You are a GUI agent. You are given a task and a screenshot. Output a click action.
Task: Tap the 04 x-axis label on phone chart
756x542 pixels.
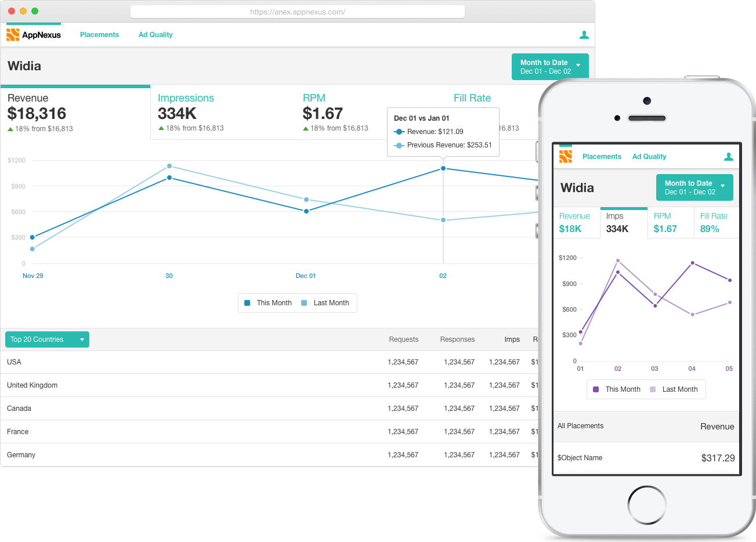(692, 368)
